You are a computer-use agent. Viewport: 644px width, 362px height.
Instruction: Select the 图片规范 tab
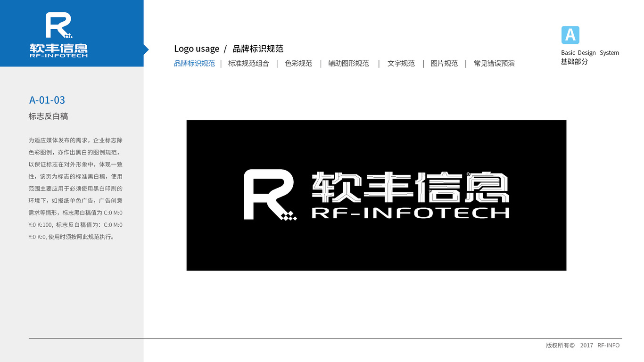(444, 63)
